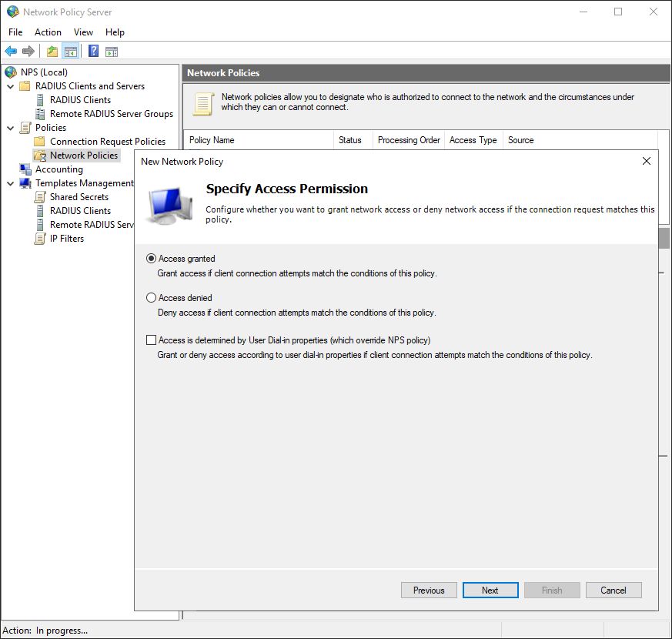Select the IP Filters tree item
The image size is (672, 639).
coord(67,239)
